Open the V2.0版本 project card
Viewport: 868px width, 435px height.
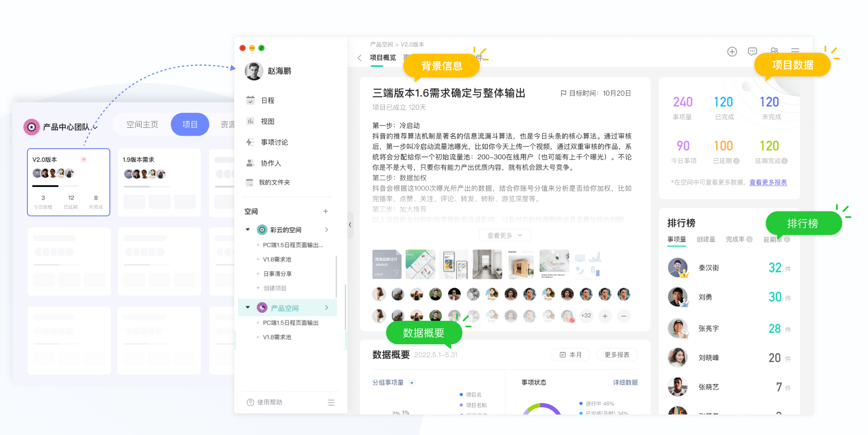(68, 182)
